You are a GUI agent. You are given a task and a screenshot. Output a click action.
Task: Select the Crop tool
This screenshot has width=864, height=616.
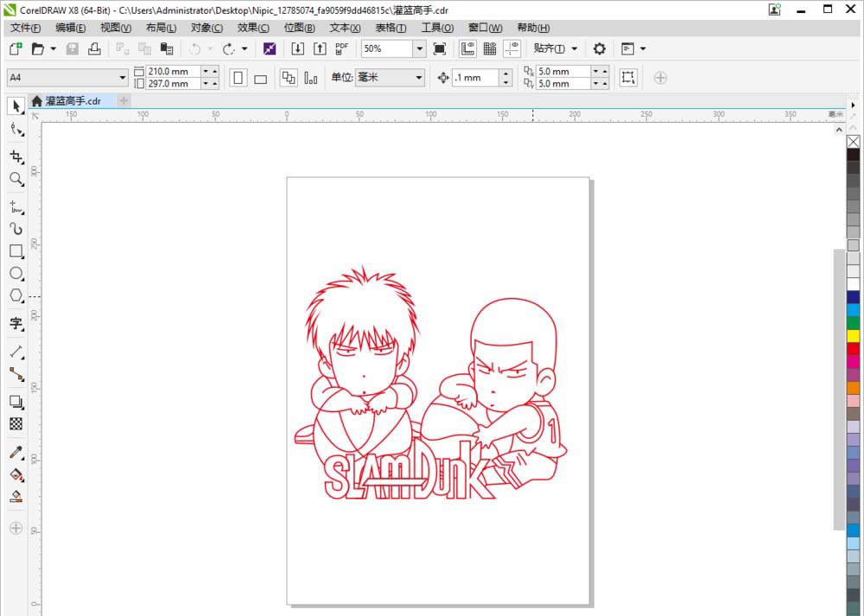pyautogui.click(x=16, y=157)
